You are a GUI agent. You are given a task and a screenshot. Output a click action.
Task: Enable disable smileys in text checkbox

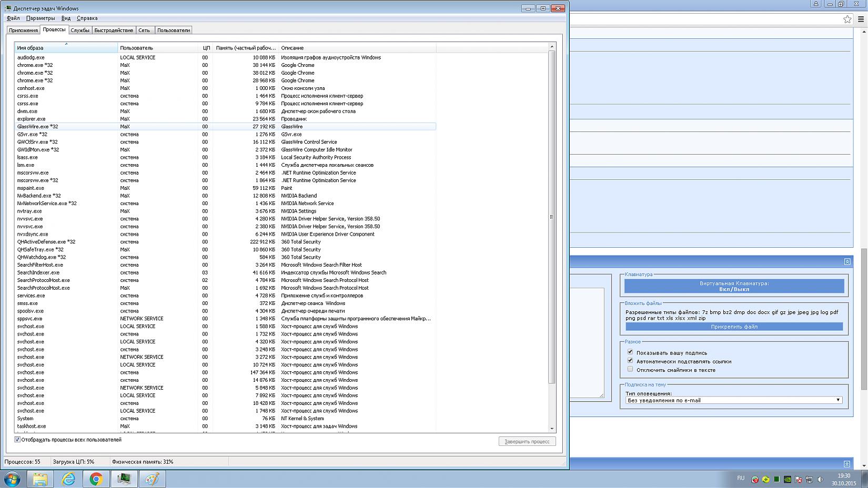click(x=630, y=369)
